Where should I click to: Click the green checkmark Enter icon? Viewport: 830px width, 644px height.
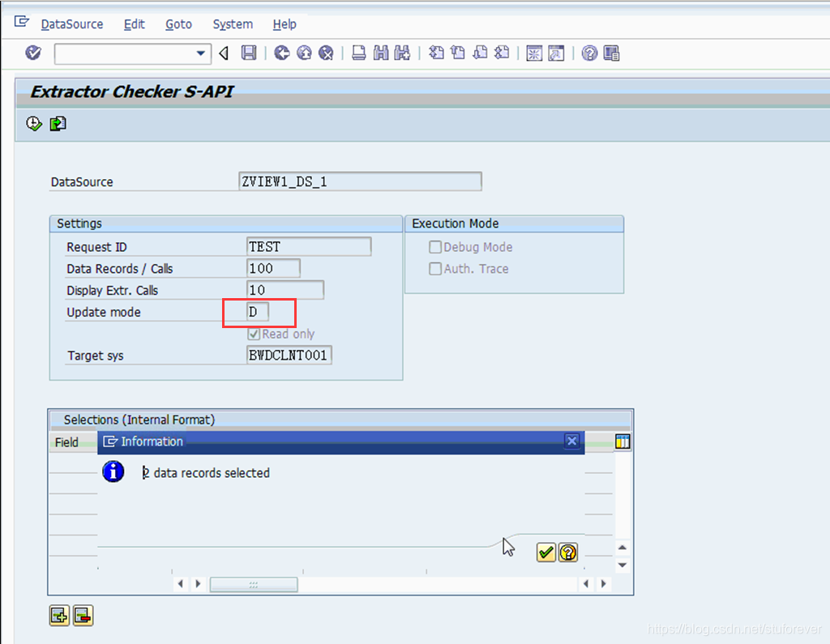pyautogui.click(x=33, y=53)
